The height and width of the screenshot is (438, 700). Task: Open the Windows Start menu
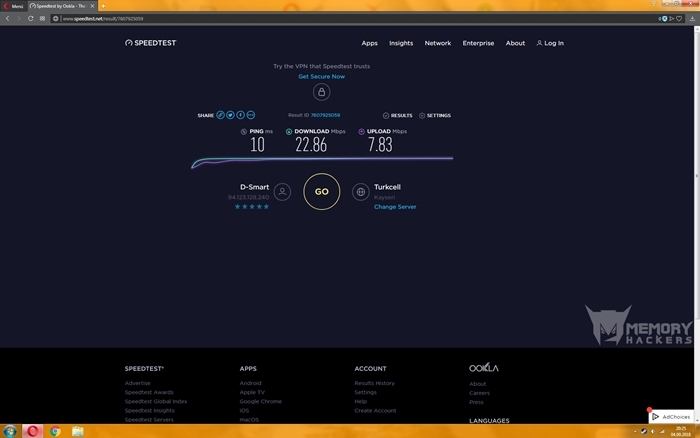click(x=10, y=431)
